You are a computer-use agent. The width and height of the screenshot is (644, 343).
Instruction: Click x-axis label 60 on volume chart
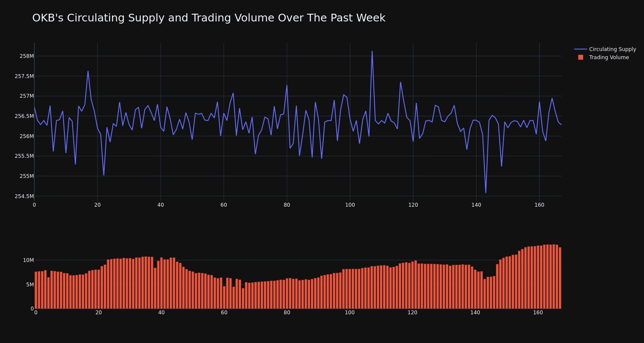[x=224, y=313]
